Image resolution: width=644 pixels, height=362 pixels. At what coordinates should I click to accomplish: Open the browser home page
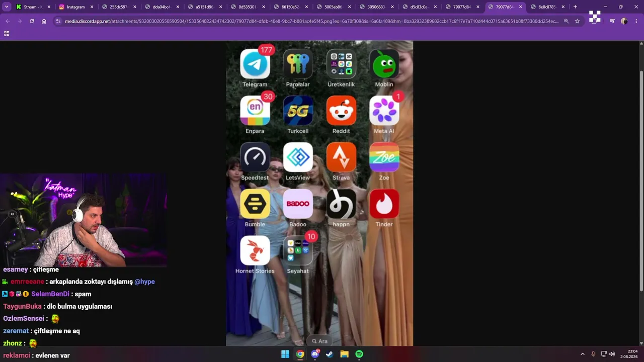pyautogui.click(x=44, y=21)
